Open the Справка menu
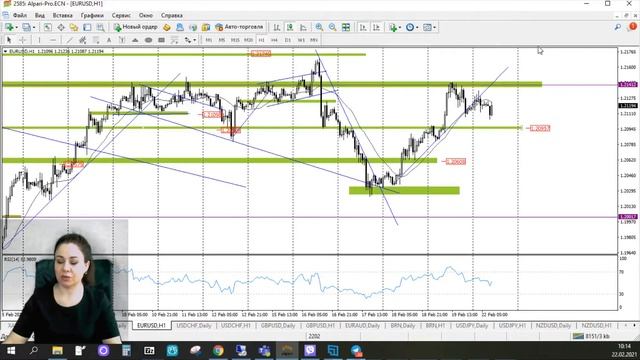 [171, 16]
